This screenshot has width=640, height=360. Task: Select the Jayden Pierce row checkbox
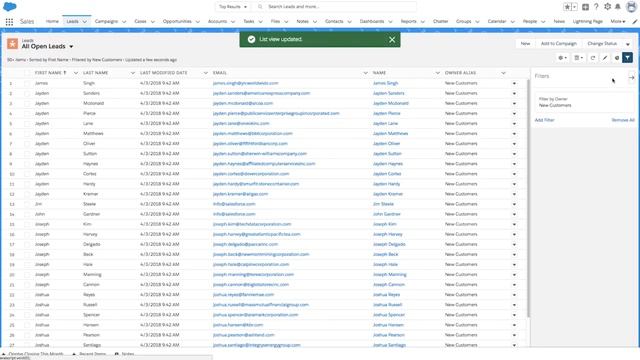coord(27,113)
